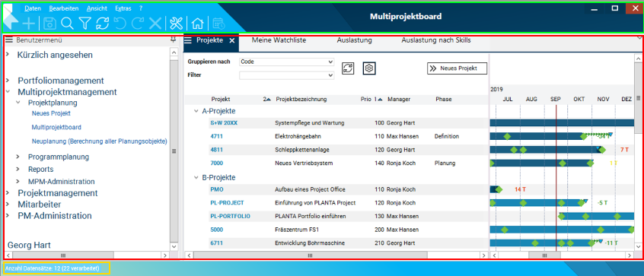
Task: Pin the Benutzermenü panel
Action: [x=174, y=40]
